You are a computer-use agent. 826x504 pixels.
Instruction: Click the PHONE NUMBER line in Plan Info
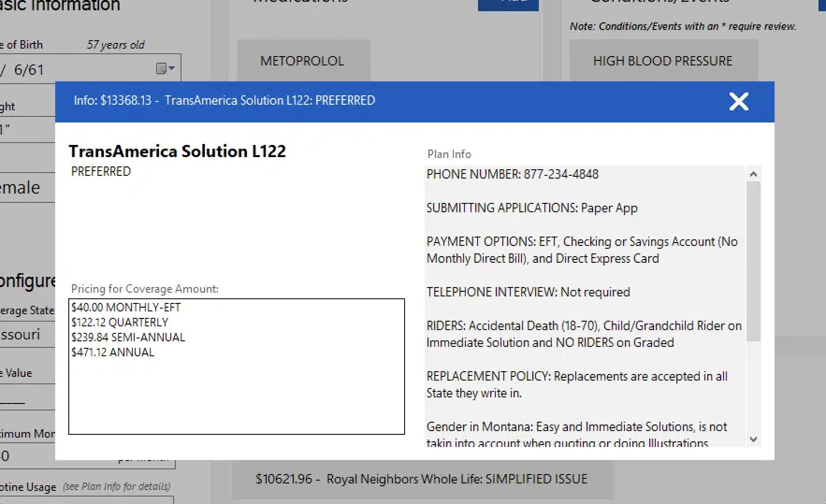tap(512, 174)
